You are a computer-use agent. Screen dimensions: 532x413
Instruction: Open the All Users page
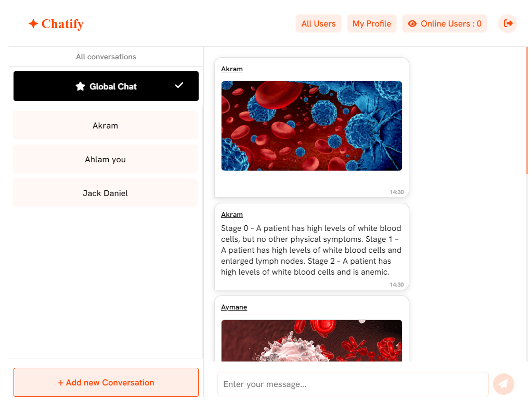click(318, 23)
